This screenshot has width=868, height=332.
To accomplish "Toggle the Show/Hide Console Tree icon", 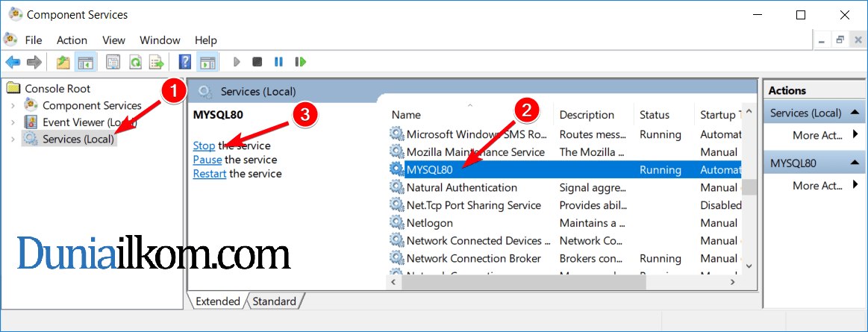I will (85, 62).
